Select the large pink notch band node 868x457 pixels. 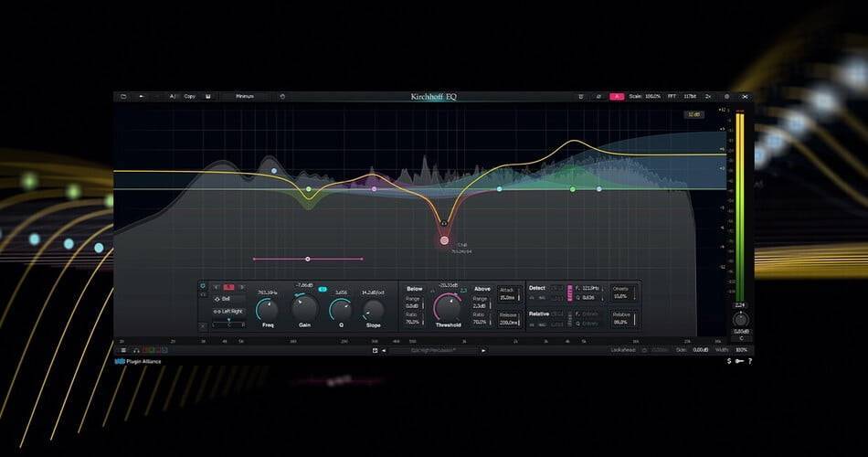coord(444,240)
